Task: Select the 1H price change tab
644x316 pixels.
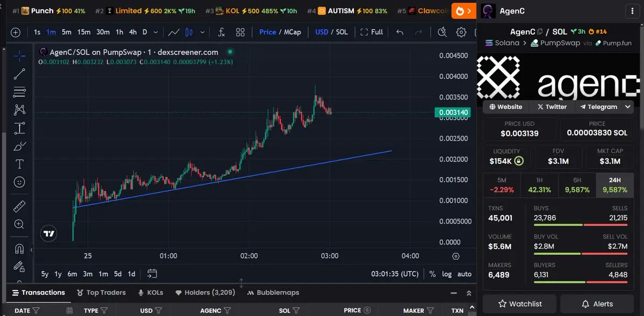Action: click(x=539, y=185)
